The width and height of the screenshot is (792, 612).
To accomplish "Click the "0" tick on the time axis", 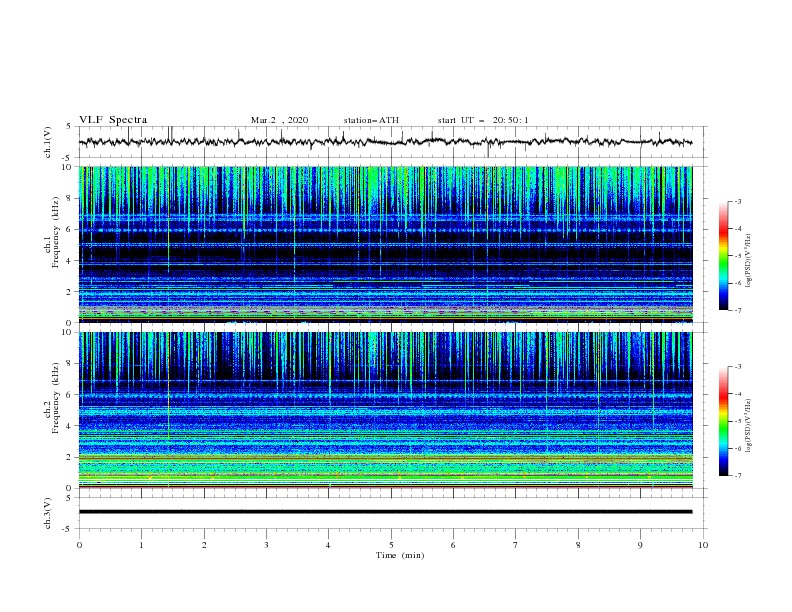I will [79, 545].
